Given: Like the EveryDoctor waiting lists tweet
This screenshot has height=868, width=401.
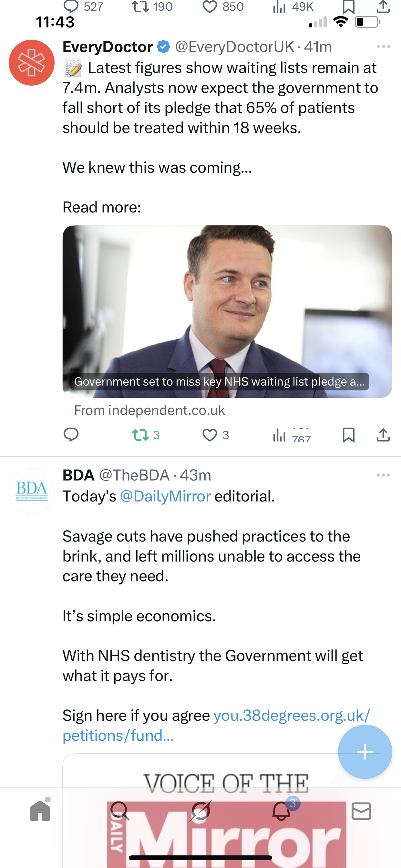Looking at the screenshot, I should [x=210, y=435].
